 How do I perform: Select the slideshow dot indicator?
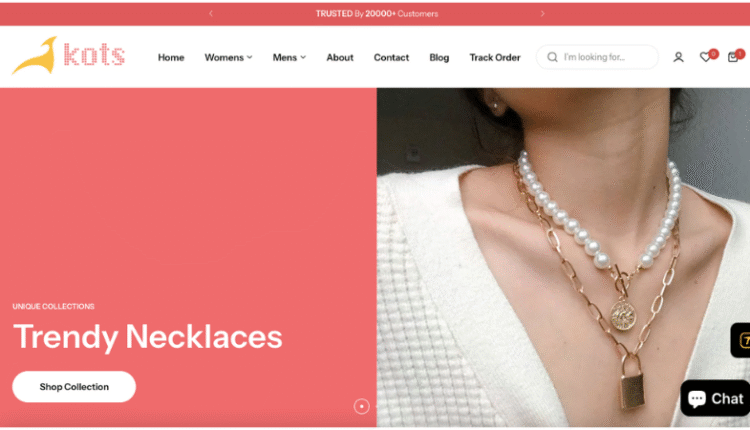coord(362,407)
